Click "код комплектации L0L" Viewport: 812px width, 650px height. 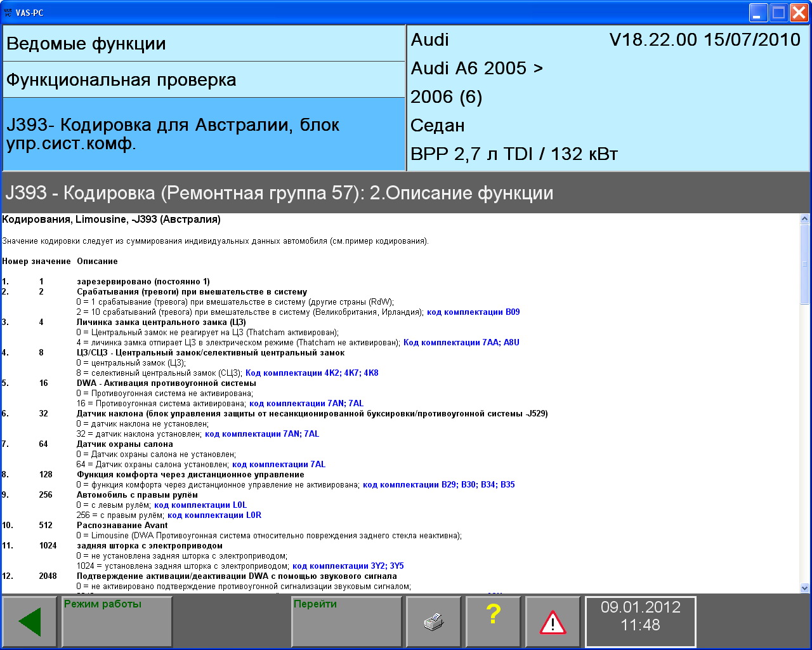[200, 505]
